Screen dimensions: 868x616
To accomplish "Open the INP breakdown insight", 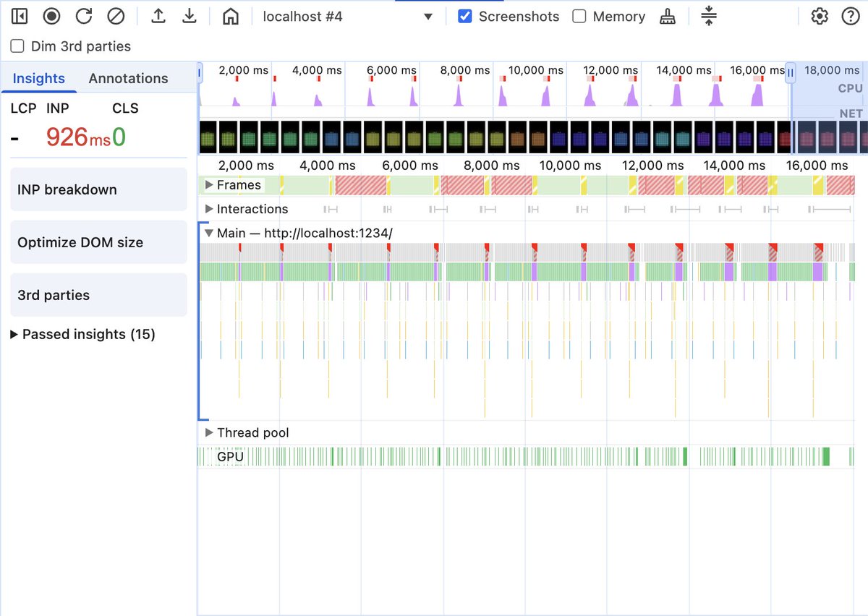I will (98, 189).
